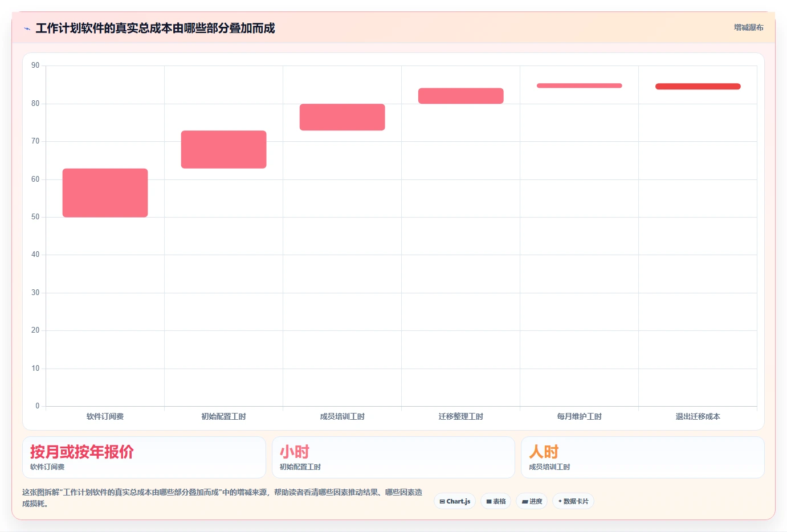Click the 软件订阅费 waterfall bar
This screenshot has height=532, width=787.
pos(105,193)
